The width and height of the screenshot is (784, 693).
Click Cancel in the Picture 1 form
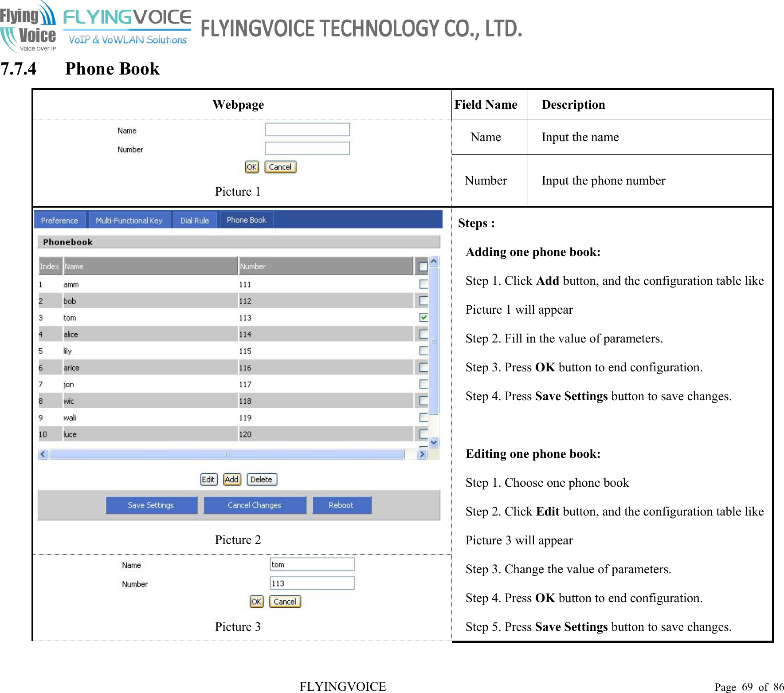(280, 167)
